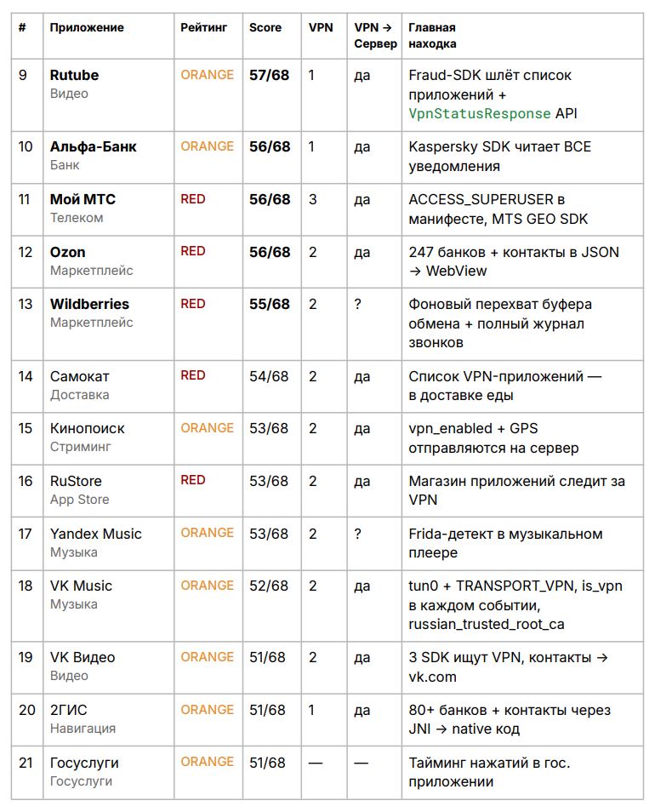This screenshot has height=812, width=655.
Task: Click the RuStore app name
Action: point(76,481)
